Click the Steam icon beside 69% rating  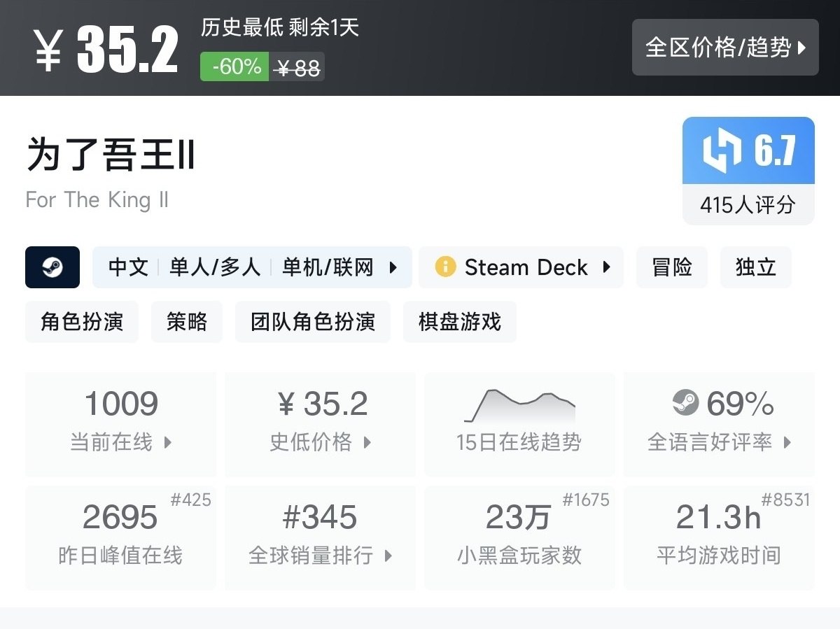point(685,403)
